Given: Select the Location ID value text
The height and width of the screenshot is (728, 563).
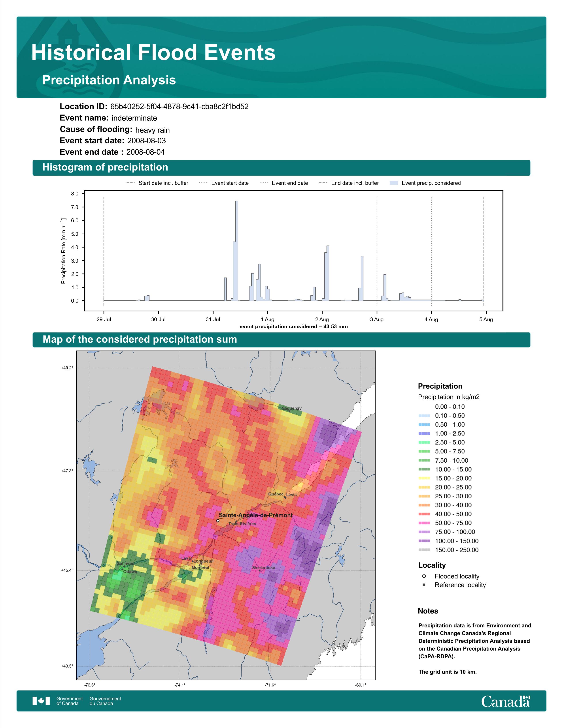Looking at the screenshot, I should click(179, 107).
